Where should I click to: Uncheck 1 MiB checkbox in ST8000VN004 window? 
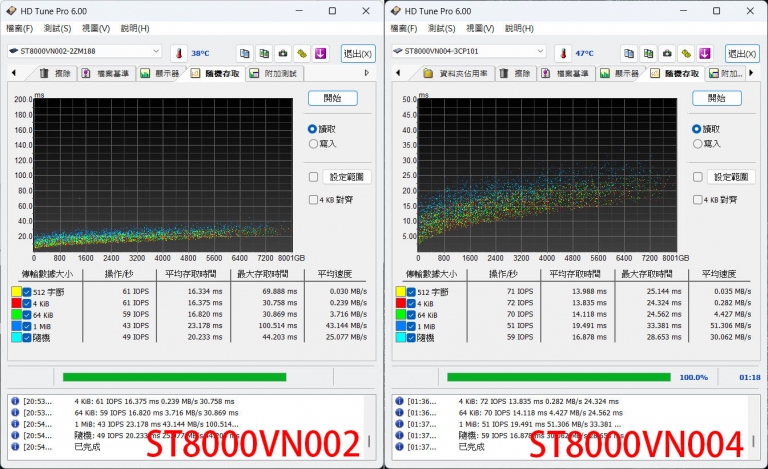411,326
